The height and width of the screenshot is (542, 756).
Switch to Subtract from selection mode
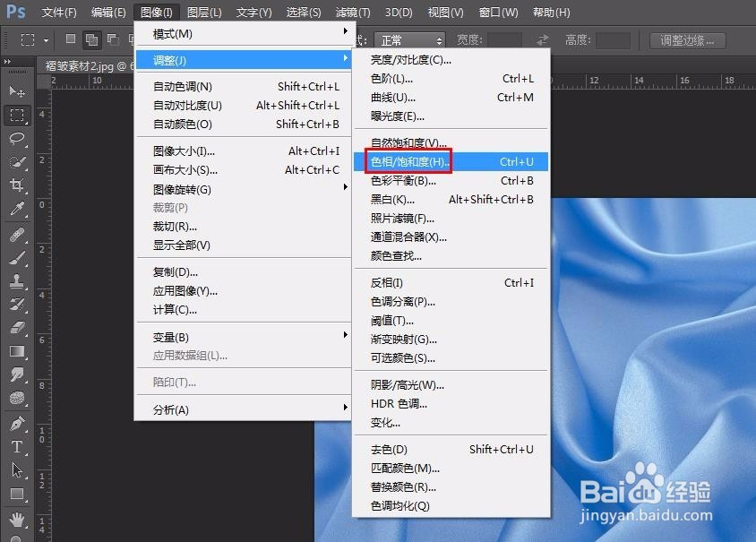[114, 39]
